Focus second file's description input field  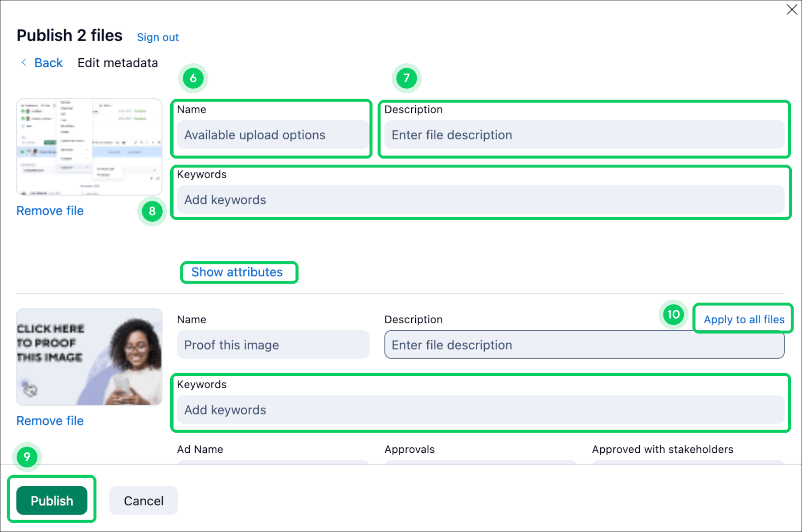[584, 345]
